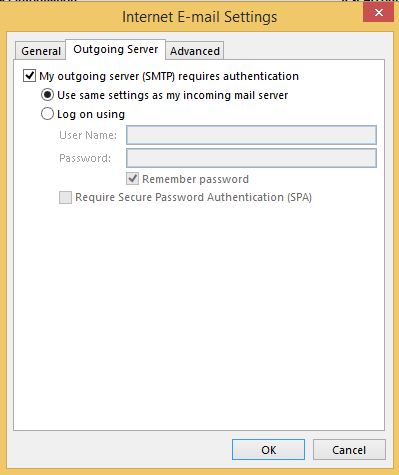Click the 'Remember password' label text
The width and height of the screenshot is (399, 475).
pos(195,179)
